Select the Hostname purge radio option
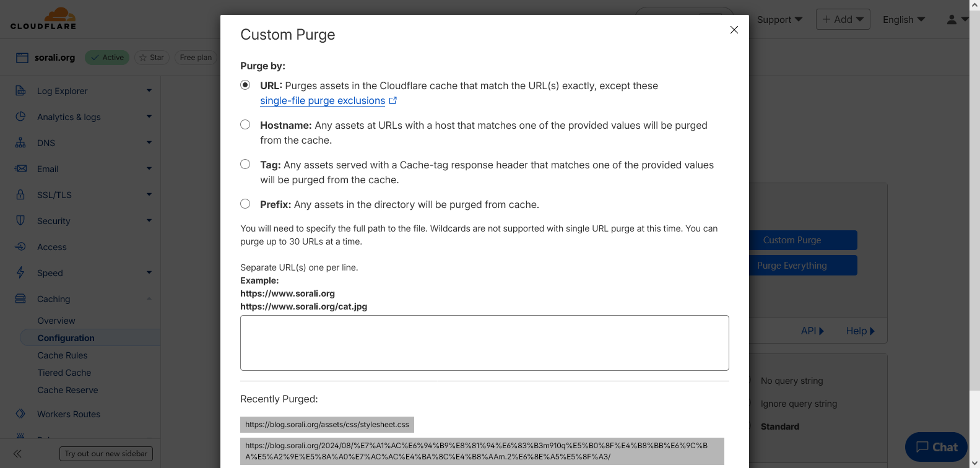This screenshot has width=980, height=468. coord(245,125)
